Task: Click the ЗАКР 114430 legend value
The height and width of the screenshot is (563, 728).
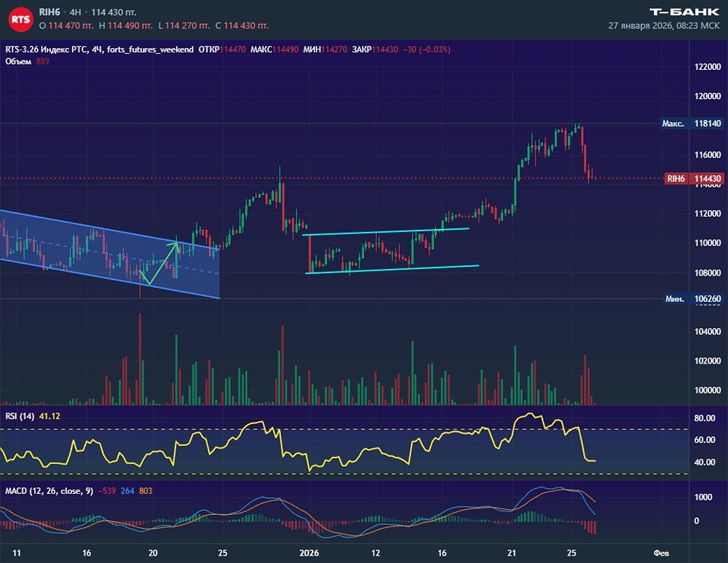Action: pos(375,49)
